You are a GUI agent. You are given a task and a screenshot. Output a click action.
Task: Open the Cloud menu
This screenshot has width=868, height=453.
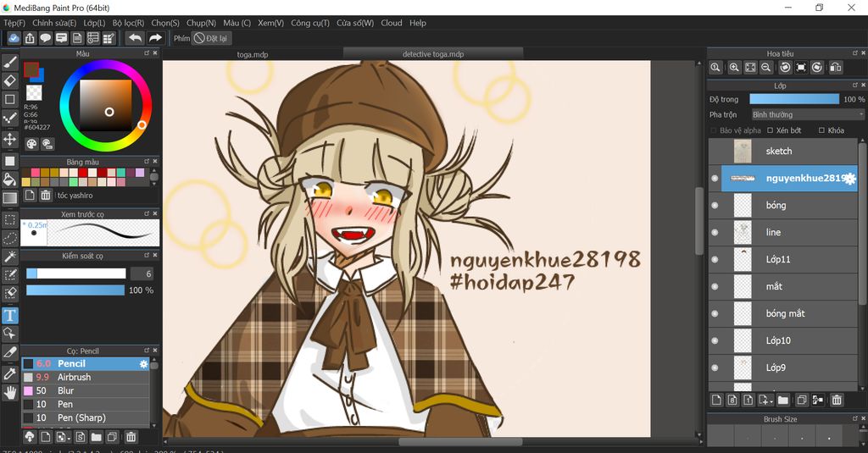tap(392, 23)
